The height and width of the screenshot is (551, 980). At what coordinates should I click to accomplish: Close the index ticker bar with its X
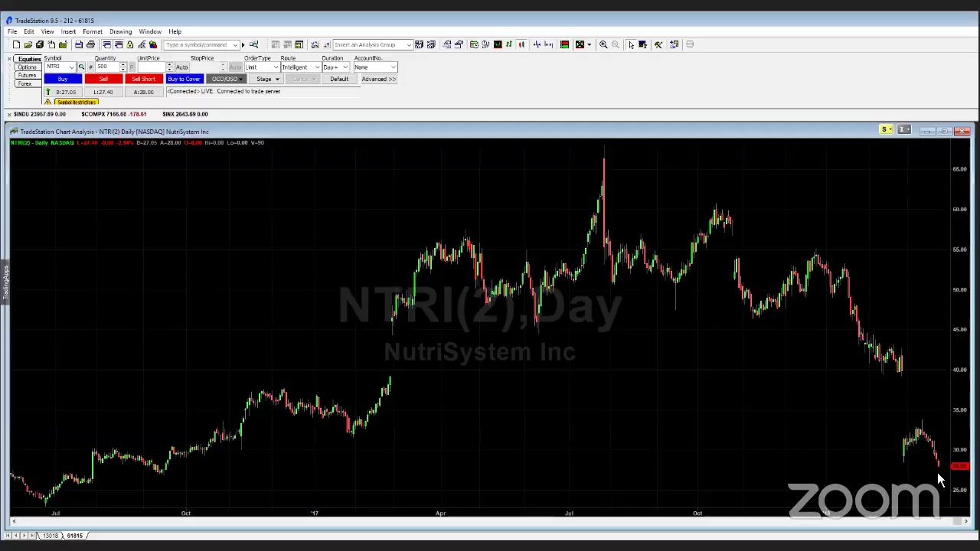click(x=9, y=114)
